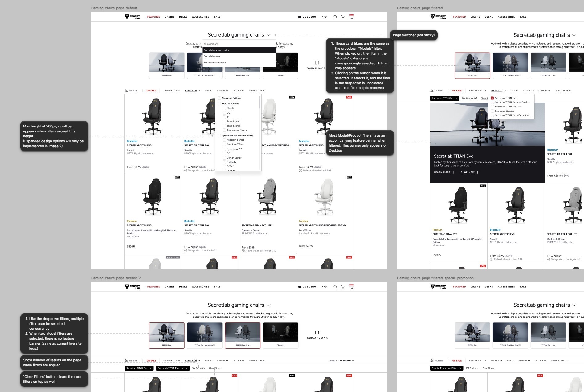Click the compare models icon in default frame
Image resolution: width=584 pixels, height=392 pixels.
click(317, 63)
